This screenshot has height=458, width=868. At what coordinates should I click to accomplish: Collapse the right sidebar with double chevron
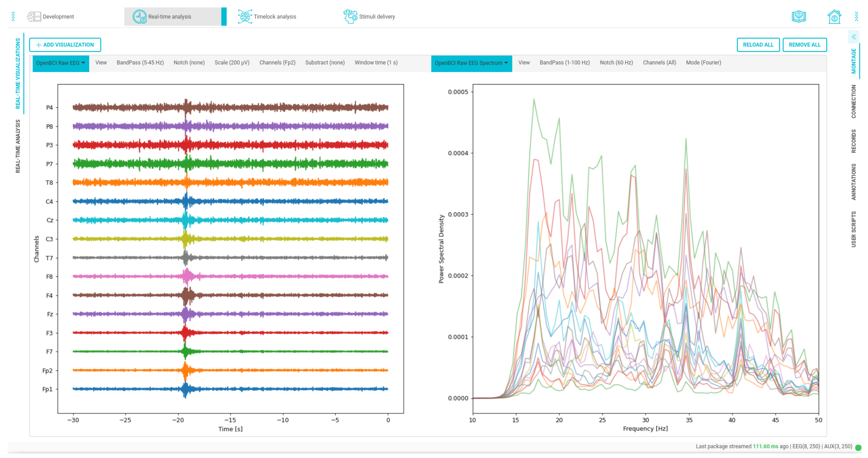[x=853, y=37]
